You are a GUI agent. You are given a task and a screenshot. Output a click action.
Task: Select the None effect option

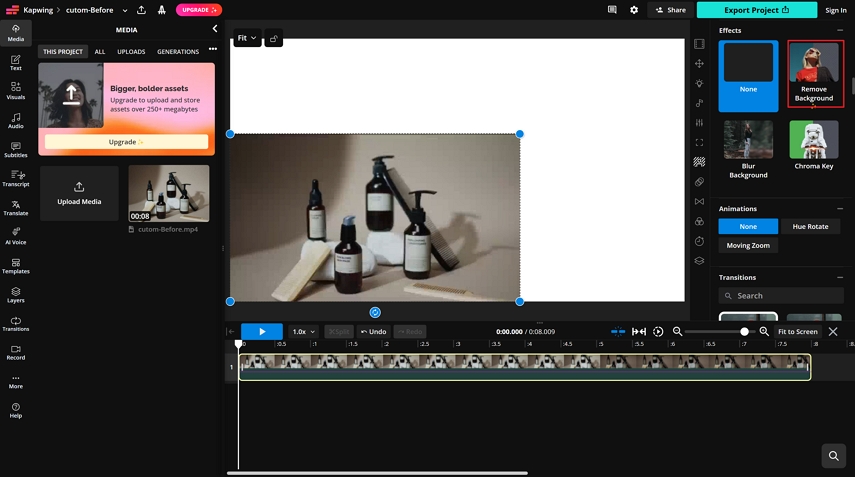tap(748, 75)
